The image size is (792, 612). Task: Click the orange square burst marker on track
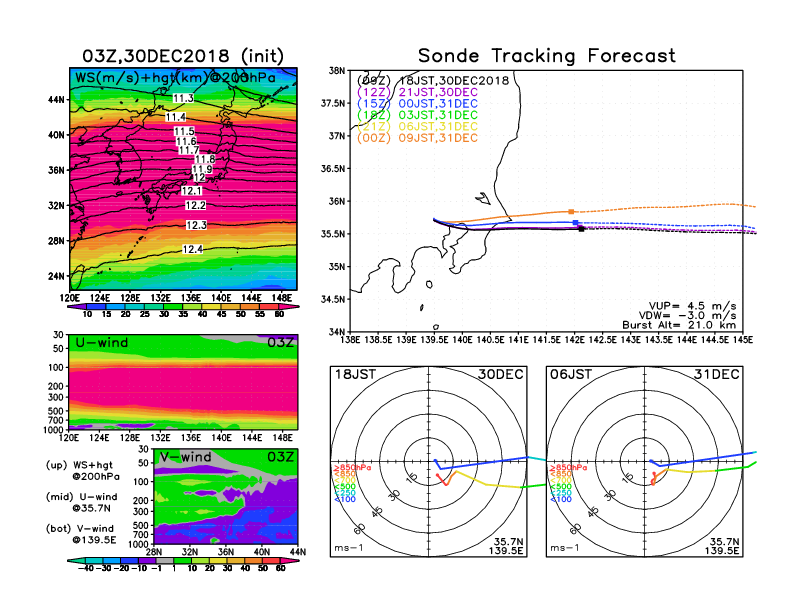coord(571,212)
